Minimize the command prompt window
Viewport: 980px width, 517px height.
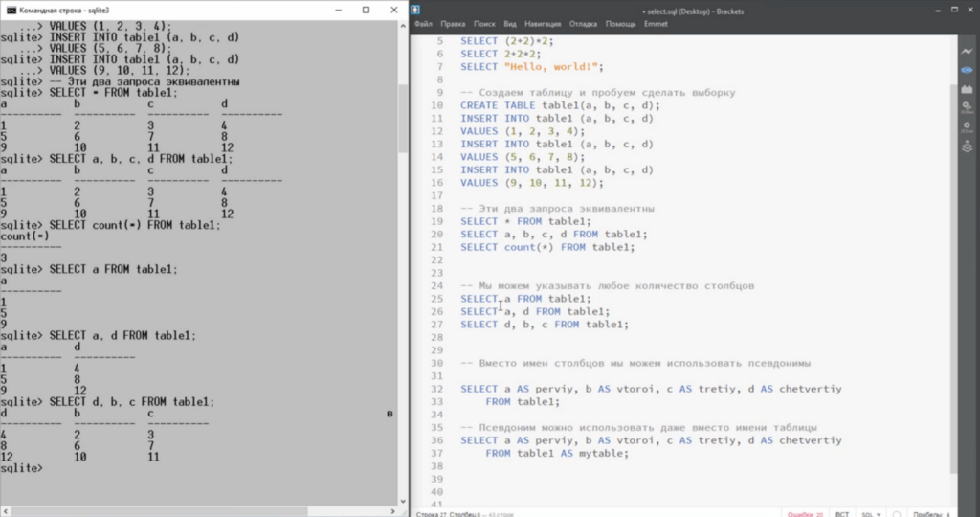[x=338, y=10]
